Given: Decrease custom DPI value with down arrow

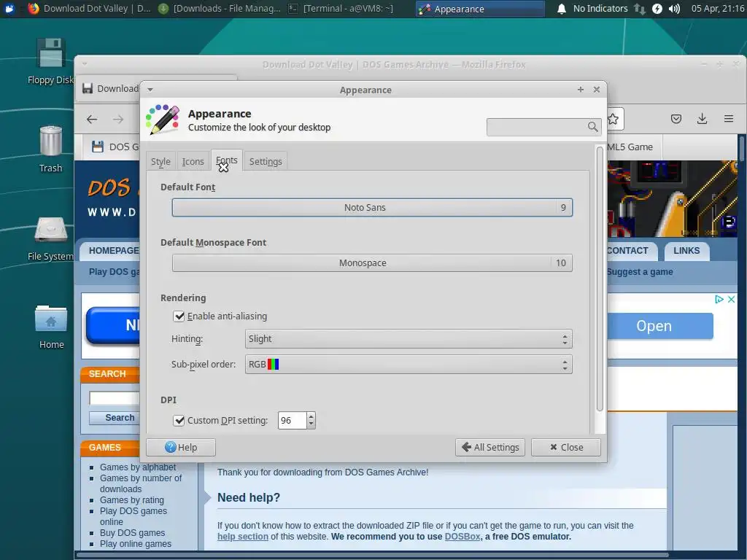Looking at the screenshot, I should click(311, 424).
